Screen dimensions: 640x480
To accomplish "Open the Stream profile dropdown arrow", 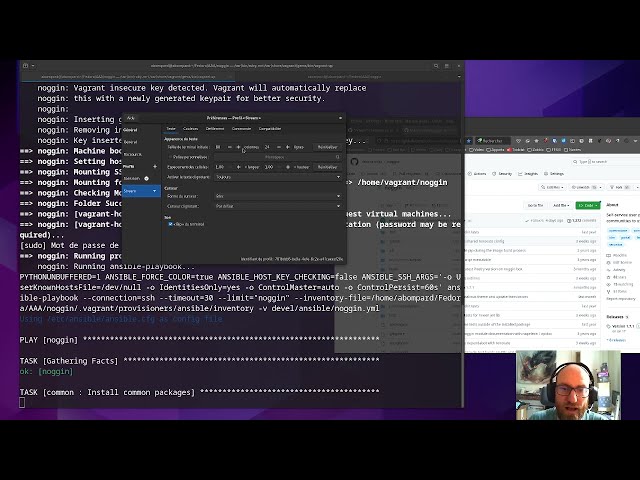I will (x=154, y=191).
